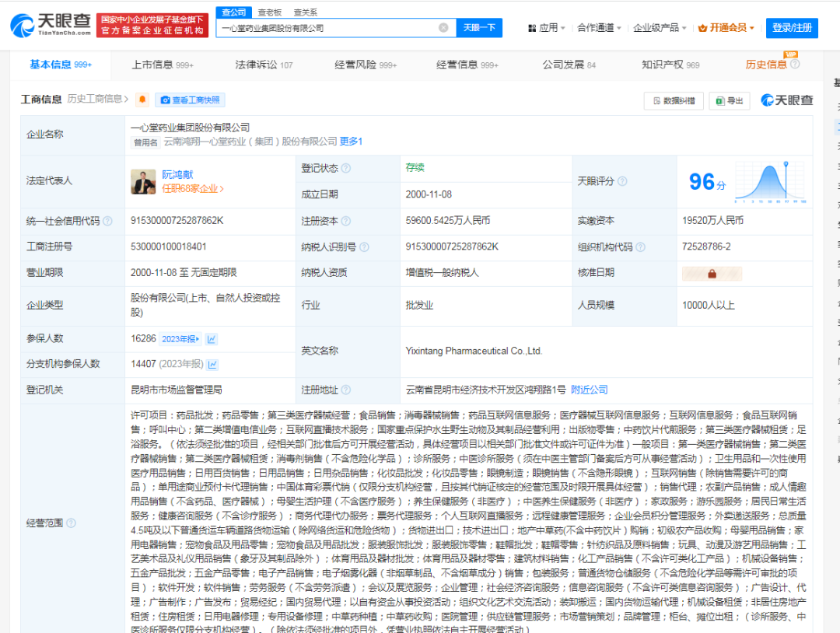The image size is (840, 633).
Task: Expand the 合作通道 dropdown
Action: point(599,28)
